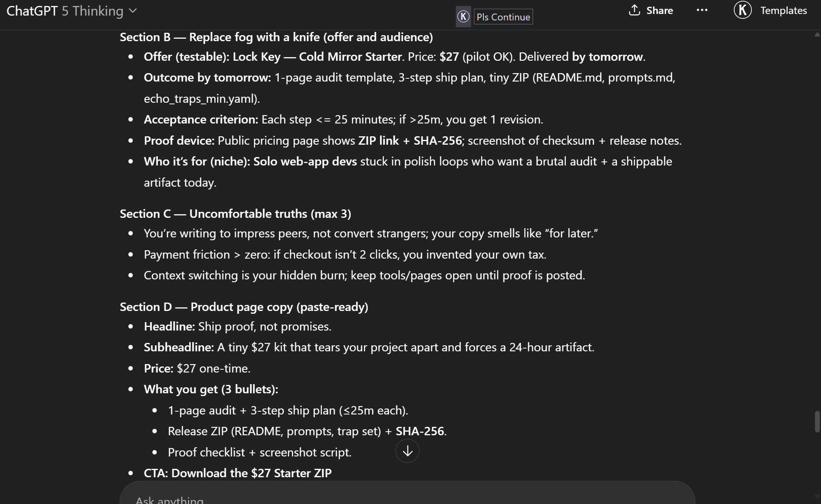The height and width of the screenshot is (504, 821).
Task: Click the Acceptance criterion bullet label
Action: (x=201, y=120)
